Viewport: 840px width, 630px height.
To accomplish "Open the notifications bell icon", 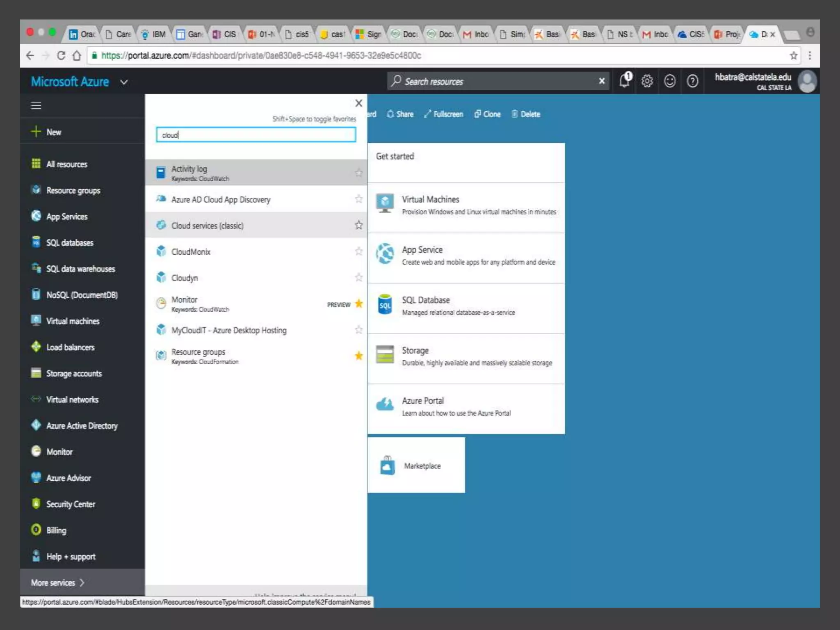I will (x=625, y=81).
